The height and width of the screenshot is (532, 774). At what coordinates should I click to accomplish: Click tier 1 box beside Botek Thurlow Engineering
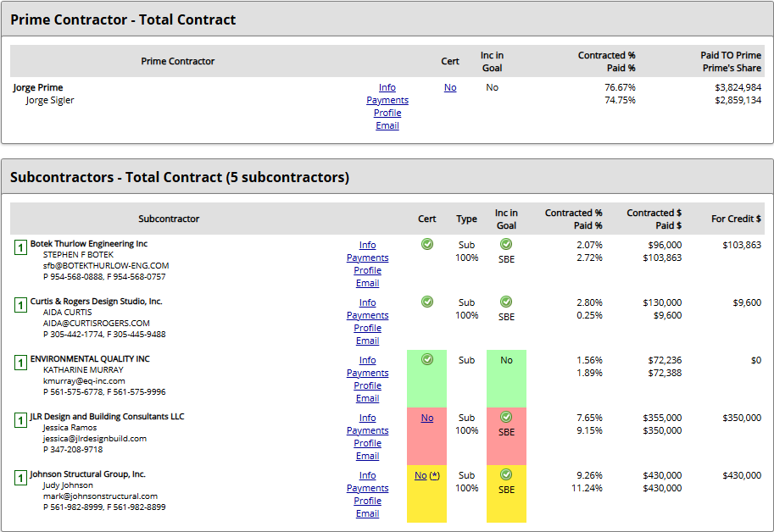pos(20,247)
